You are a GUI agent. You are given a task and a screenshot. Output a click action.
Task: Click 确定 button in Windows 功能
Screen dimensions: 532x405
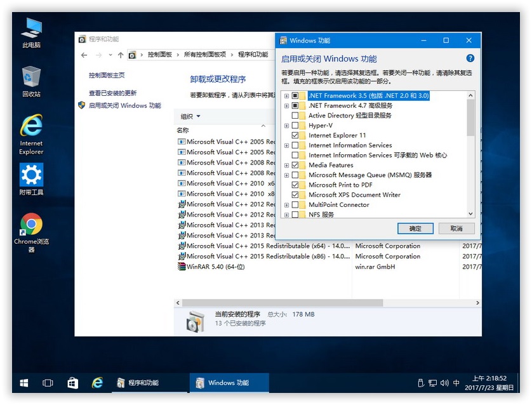point(415,229)
